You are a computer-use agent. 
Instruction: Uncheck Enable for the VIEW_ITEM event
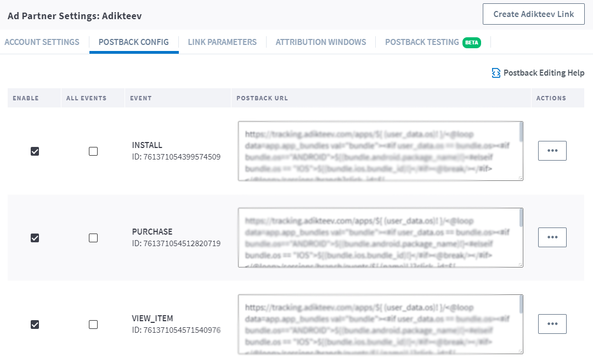pyautogui.click(x=35, y=325)
